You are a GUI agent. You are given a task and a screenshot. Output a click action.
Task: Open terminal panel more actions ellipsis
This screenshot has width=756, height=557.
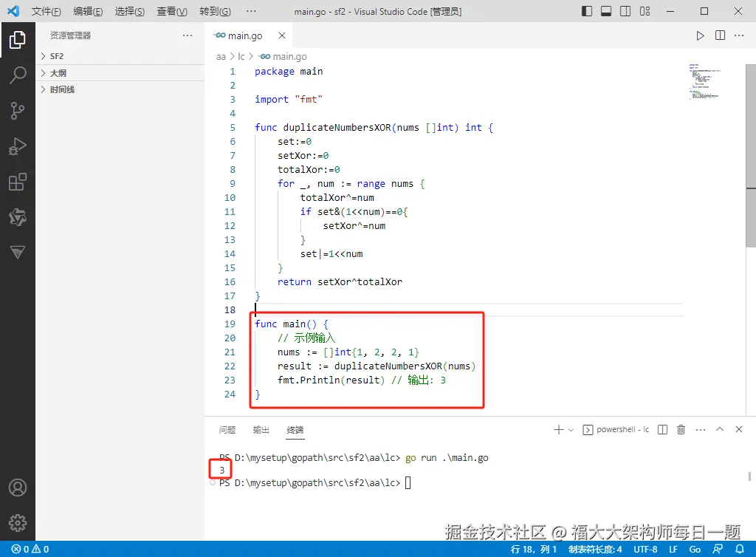tap(701, 430)
